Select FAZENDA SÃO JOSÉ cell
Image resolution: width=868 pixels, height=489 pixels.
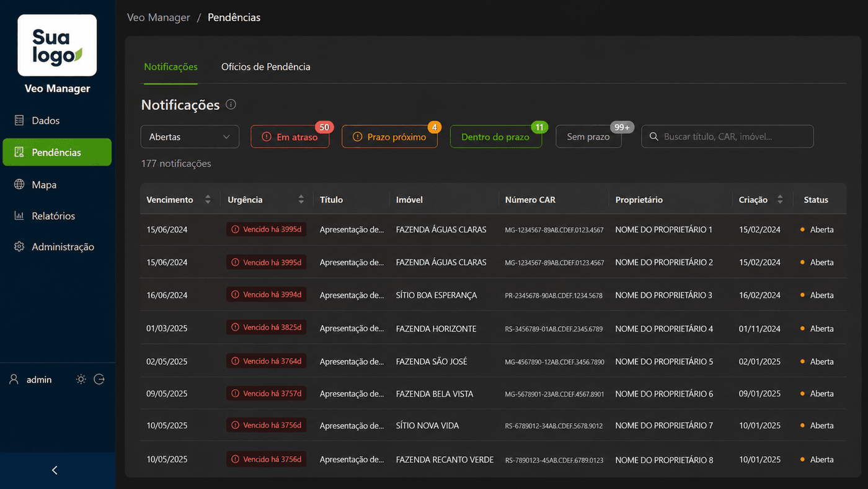[x=432, y=362]
